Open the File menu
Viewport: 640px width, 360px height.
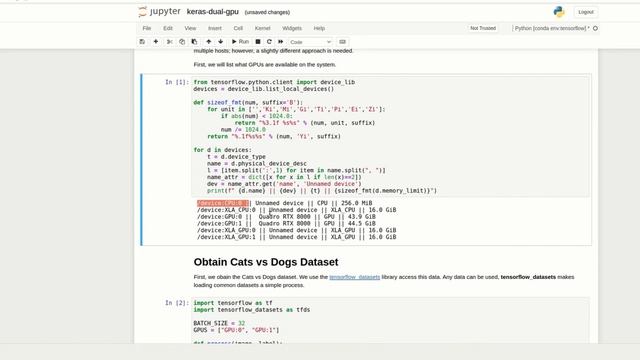[147, 28]
